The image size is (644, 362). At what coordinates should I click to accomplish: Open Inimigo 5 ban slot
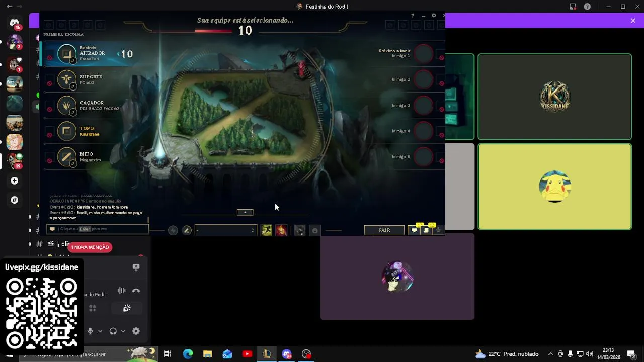coord(424,156)
